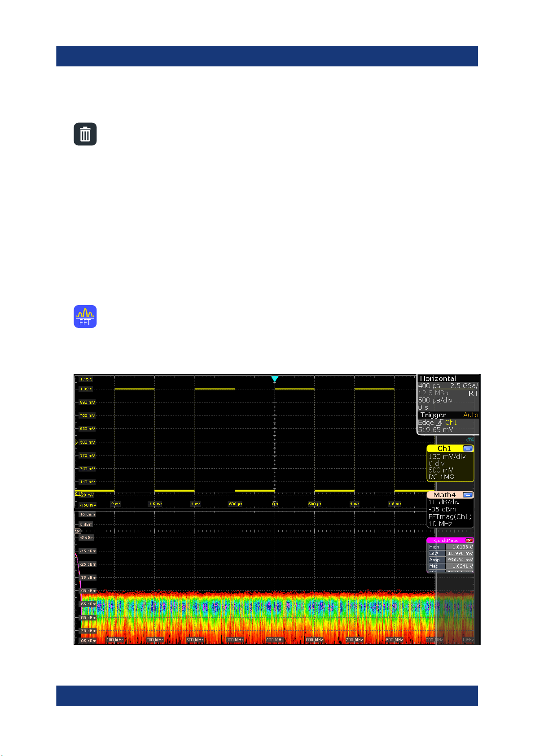
Task: Click the -35 dBm Math4 value
Action: tap(442, 509)
